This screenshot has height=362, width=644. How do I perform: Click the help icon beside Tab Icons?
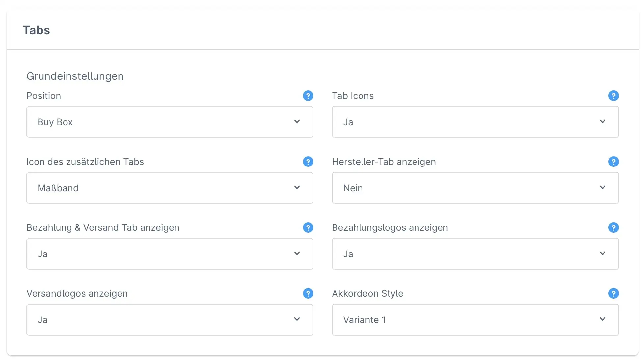pos(613,96)
